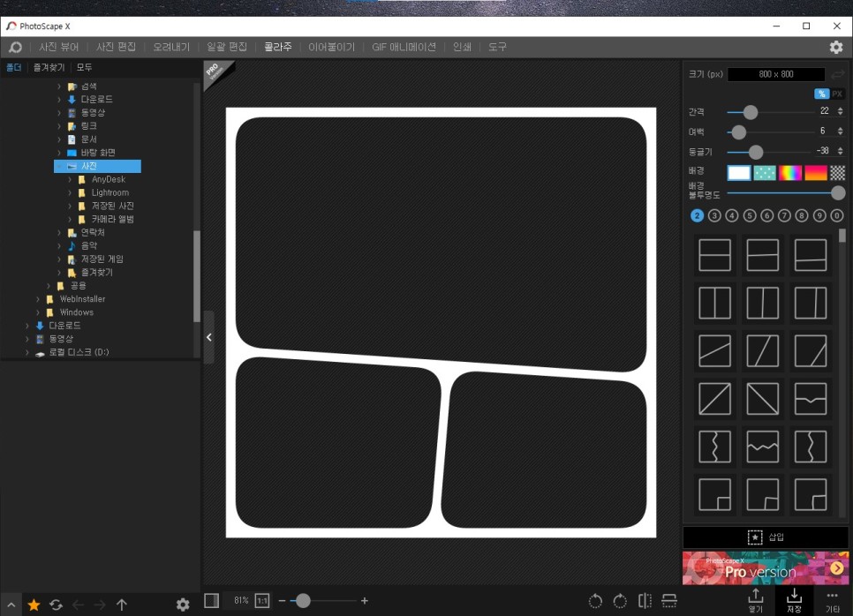853x616 pixels.
Task: Swap width and height with arrows icon
Action: pos(838,74)
